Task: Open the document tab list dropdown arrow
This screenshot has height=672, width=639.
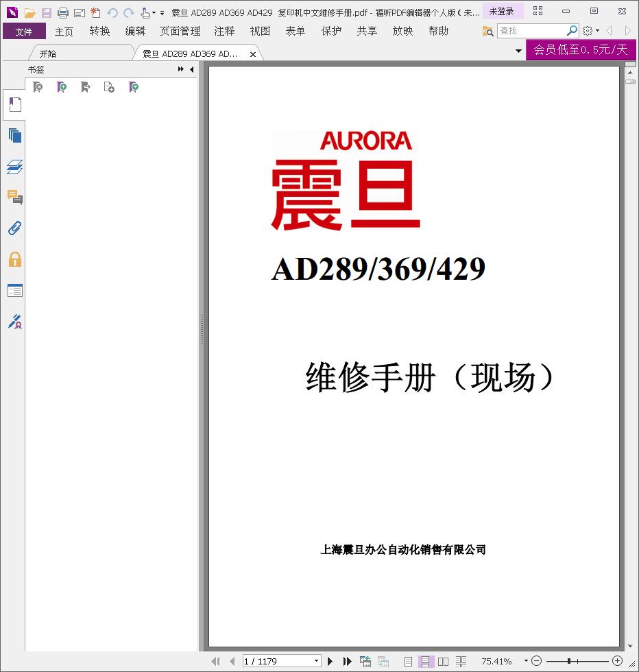Action: [518, 51]
